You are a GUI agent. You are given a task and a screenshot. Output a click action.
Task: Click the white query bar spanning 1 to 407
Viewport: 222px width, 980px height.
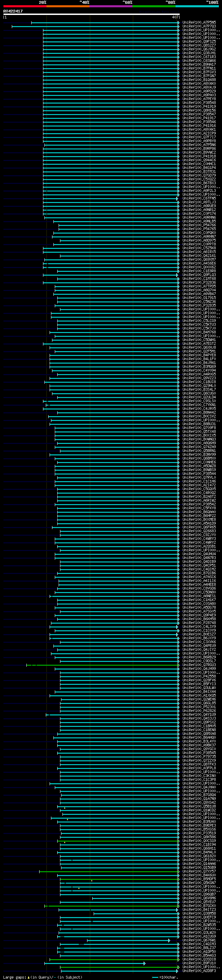click(92, 15)
